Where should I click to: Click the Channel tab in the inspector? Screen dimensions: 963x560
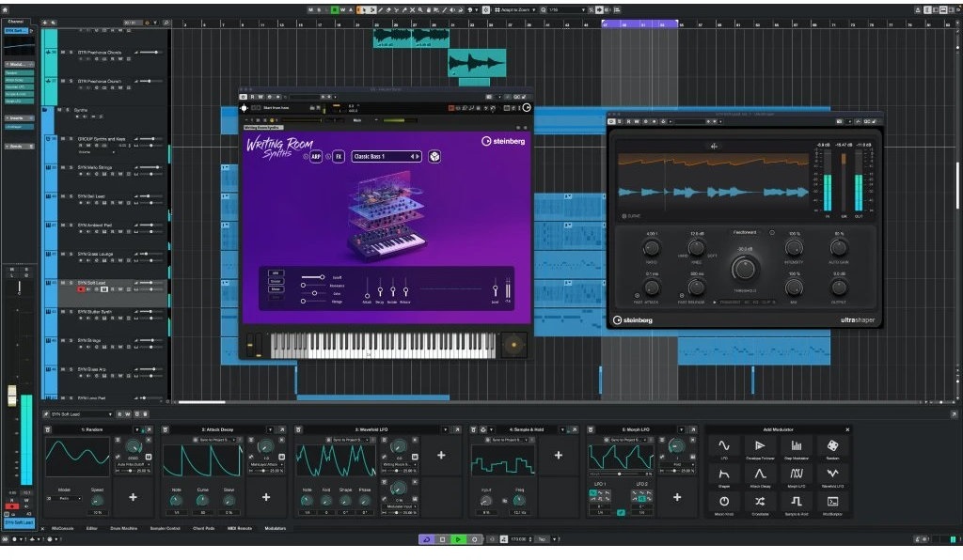click(15, 22)
